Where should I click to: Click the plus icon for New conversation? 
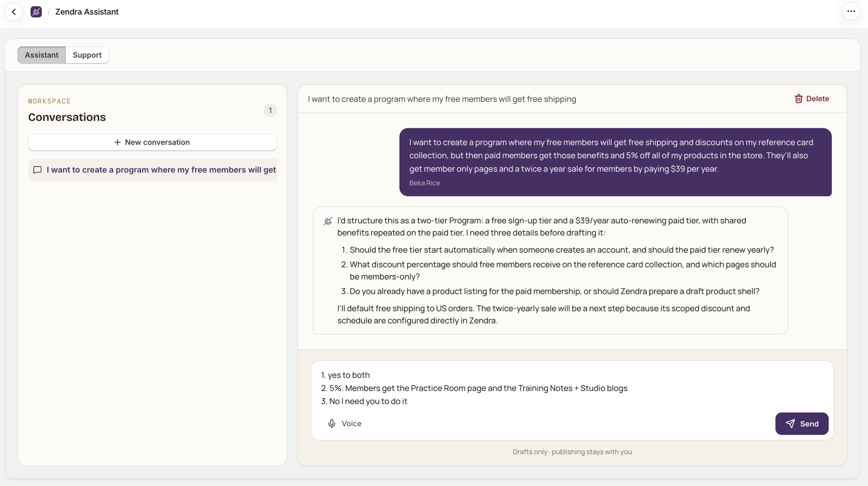117,142
